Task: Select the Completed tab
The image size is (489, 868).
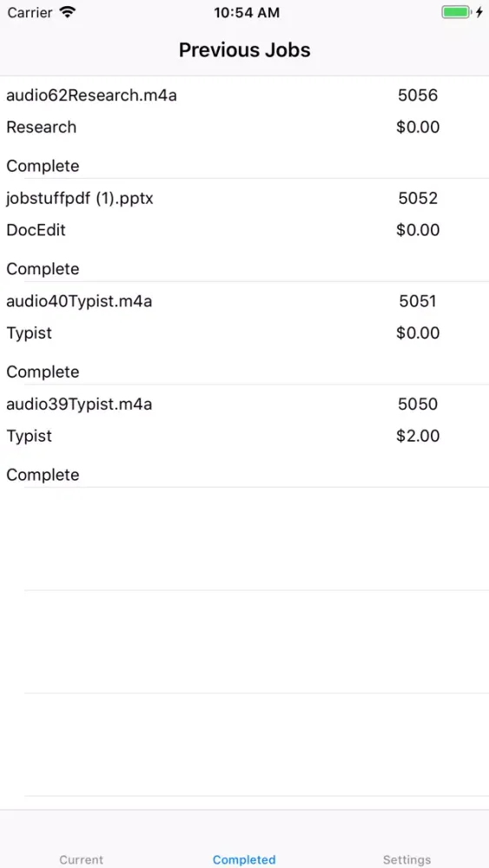Action: pyautogui.click(x=244, y=859)
